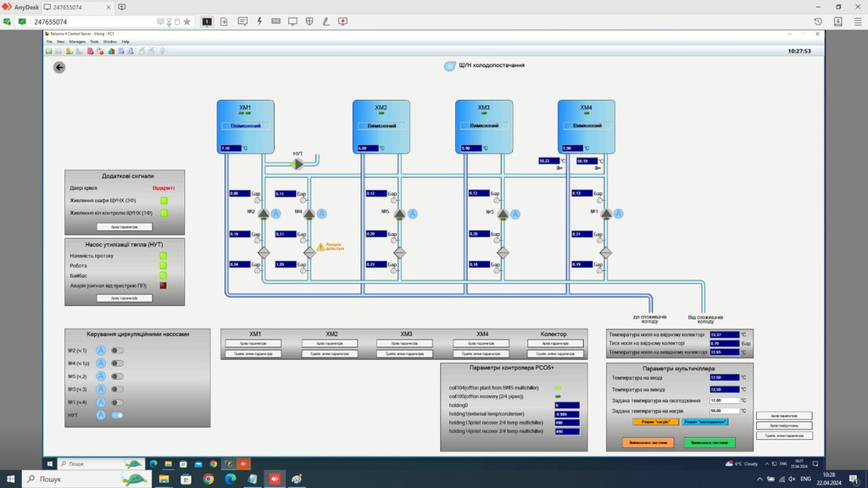Click Reliance toolbar user login icon

click(70, 51)
